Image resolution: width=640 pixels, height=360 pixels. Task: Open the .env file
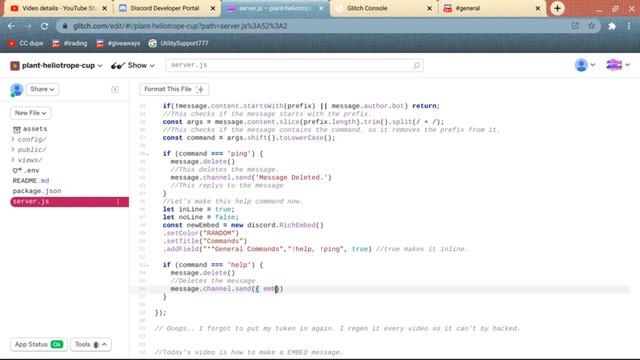(x=26, y=170)
